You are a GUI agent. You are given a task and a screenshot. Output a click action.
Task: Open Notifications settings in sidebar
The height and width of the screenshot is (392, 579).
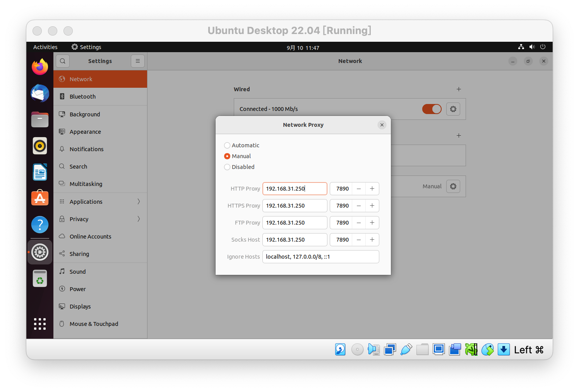point(100,149)
